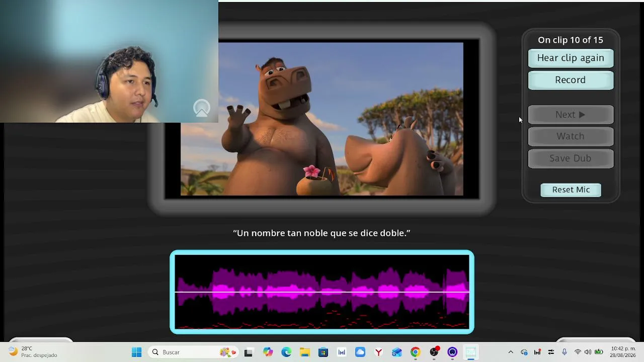Click the "On clip 10 of 15" counter
Image resolution: width=644 pixels, height=362 pixels.
(x=571, y=40)
